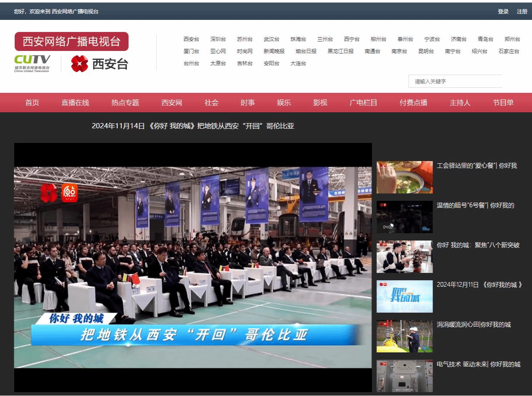Select the 聚焦"八个新突破" video thumbnail
The width and height of the screenshot is (532, 396).
(x=404, y=257)
